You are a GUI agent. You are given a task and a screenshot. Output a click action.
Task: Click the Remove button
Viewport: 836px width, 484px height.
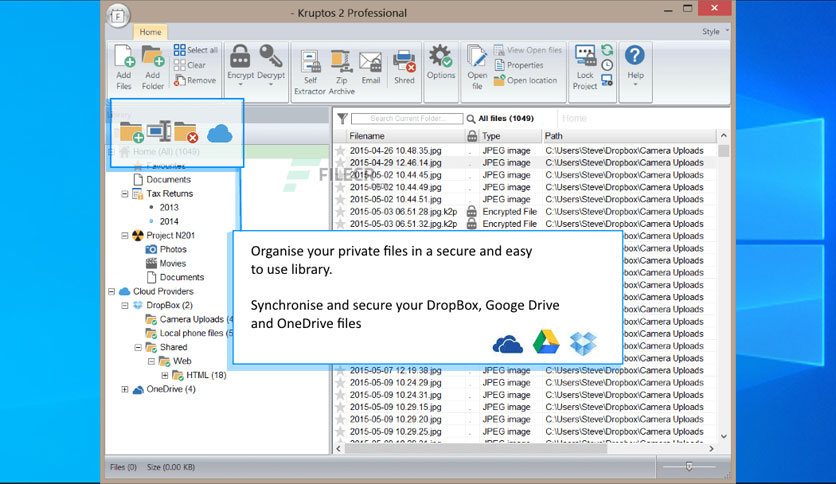coord(195,80)
